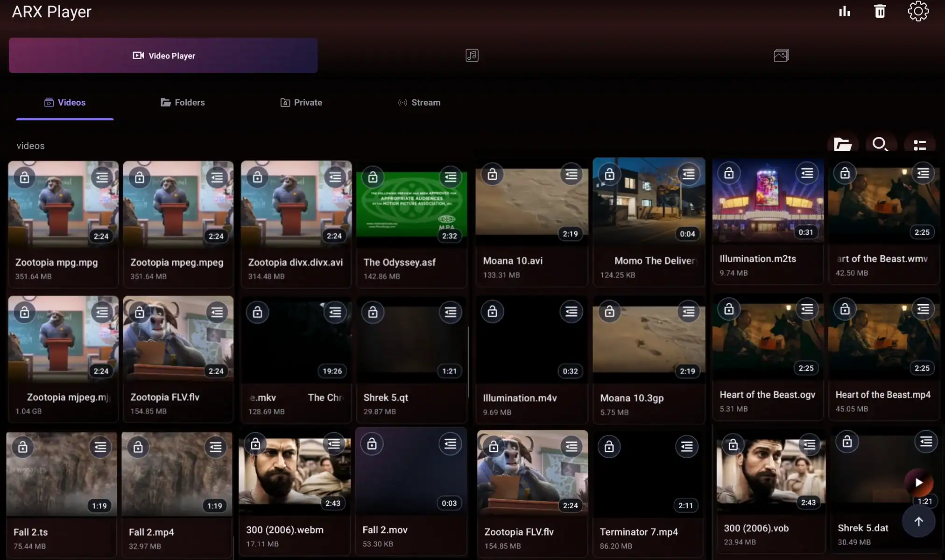Lock Shrek 5.qt video
Screen dimensions: 945x560
[373, 312]
